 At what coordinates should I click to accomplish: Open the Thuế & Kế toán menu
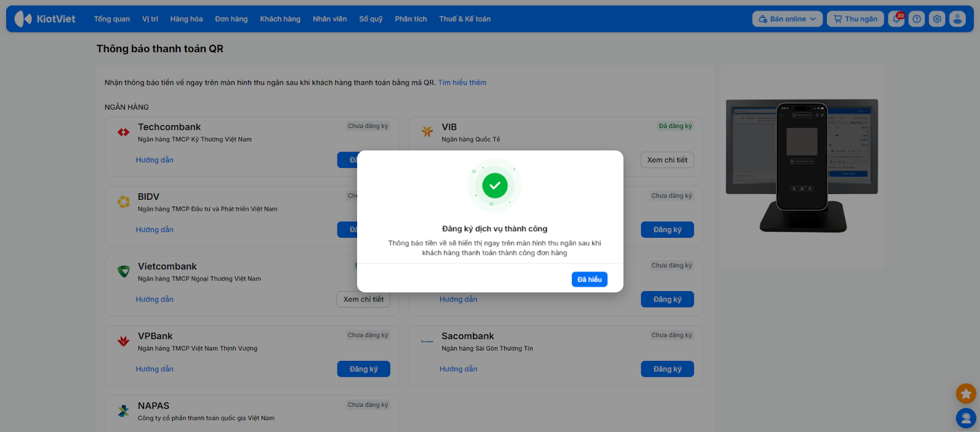pyautogui.click(x=465, y=19)
